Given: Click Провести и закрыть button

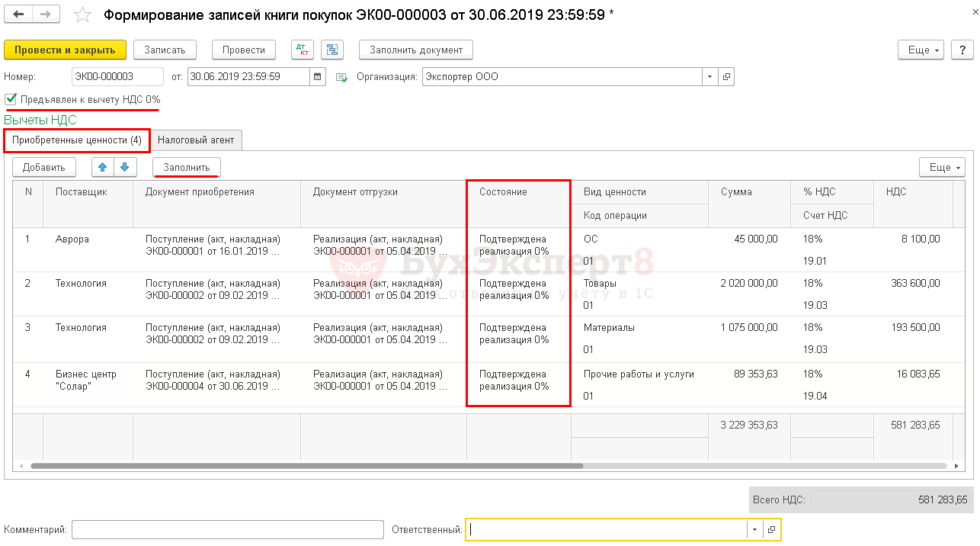Looking at the screenshot, I should pyautogui.click(x=65, y=50).
